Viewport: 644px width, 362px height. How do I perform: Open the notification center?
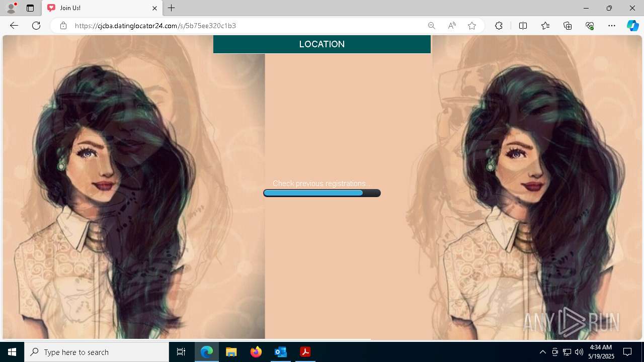[627, 352]
